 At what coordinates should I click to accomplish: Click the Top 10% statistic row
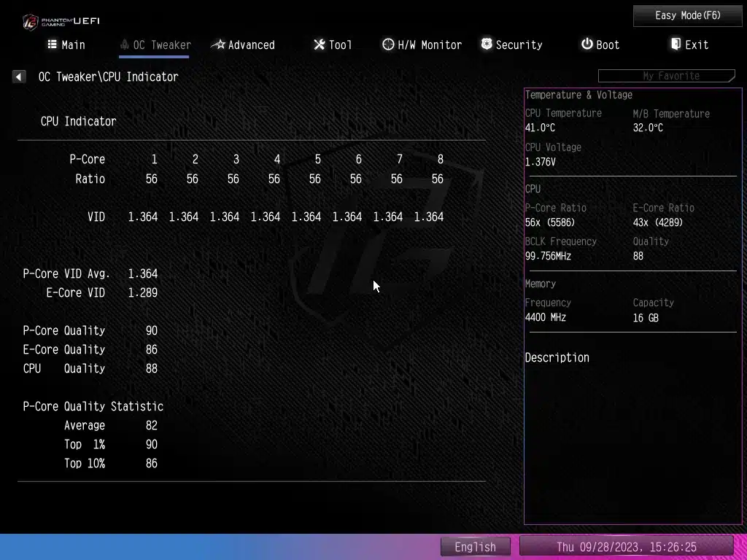(x=109, y=463)
